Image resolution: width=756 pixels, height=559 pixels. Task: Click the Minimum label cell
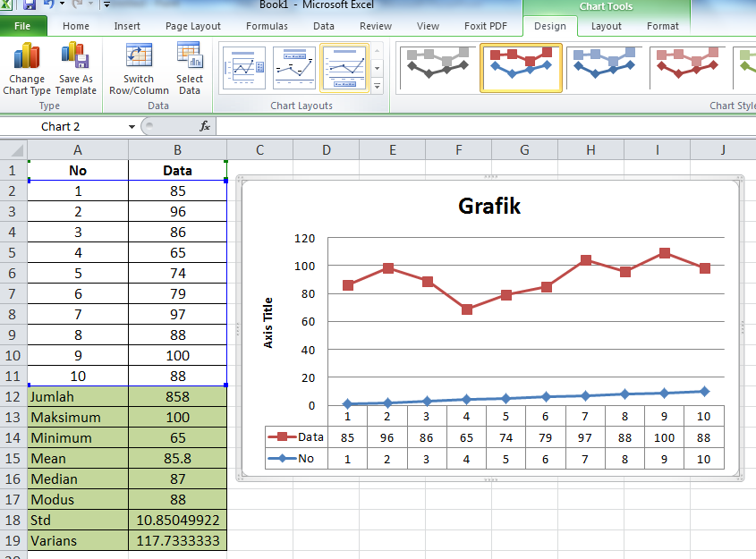78,438
